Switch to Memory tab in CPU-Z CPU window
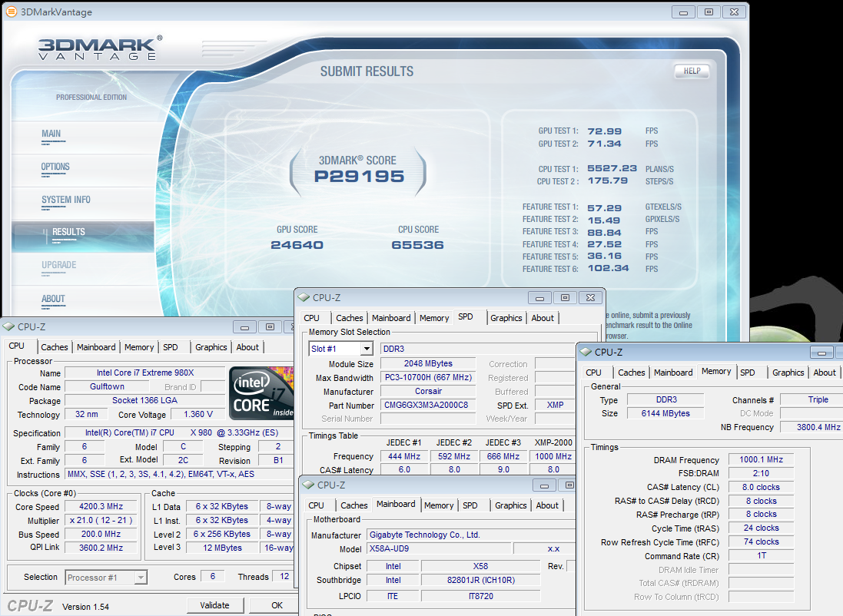843x616 pixels. 139,347
